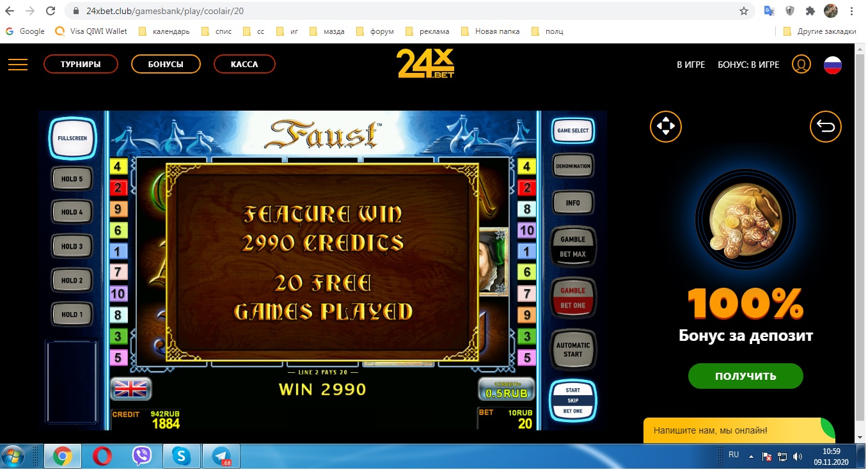868x470 pixels.
Task: Open Chrome from the taskbar
Action: coord(63,456)
